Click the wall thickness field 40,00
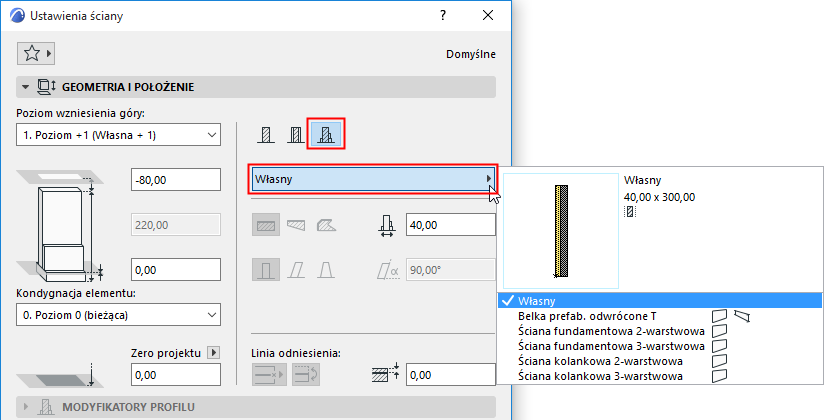 point(451,225)
